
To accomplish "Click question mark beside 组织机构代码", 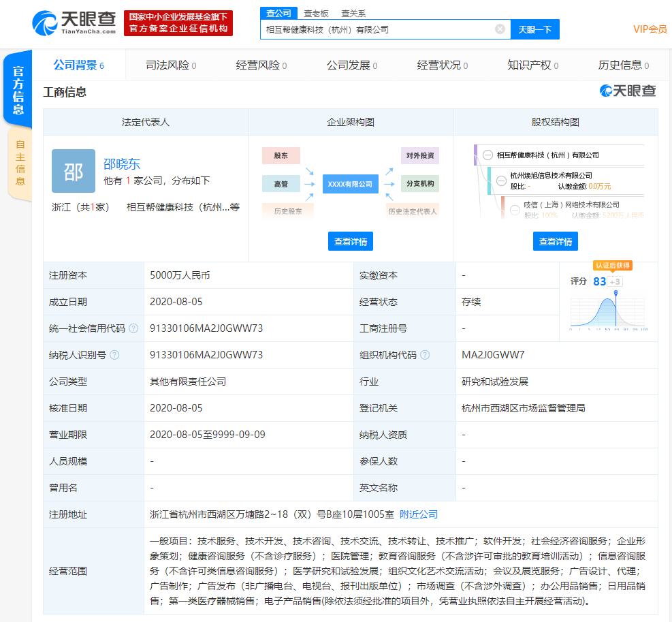I will click(426, 354).
